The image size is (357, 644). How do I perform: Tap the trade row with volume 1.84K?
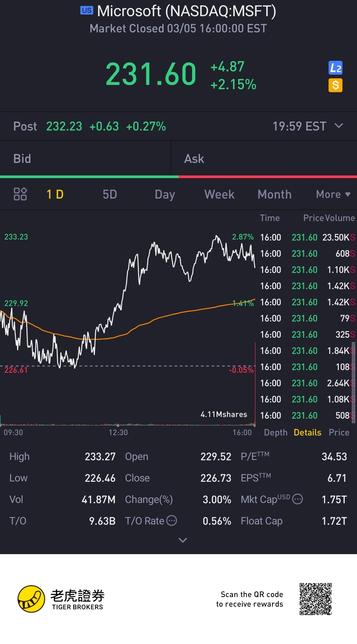coord(307,351)
